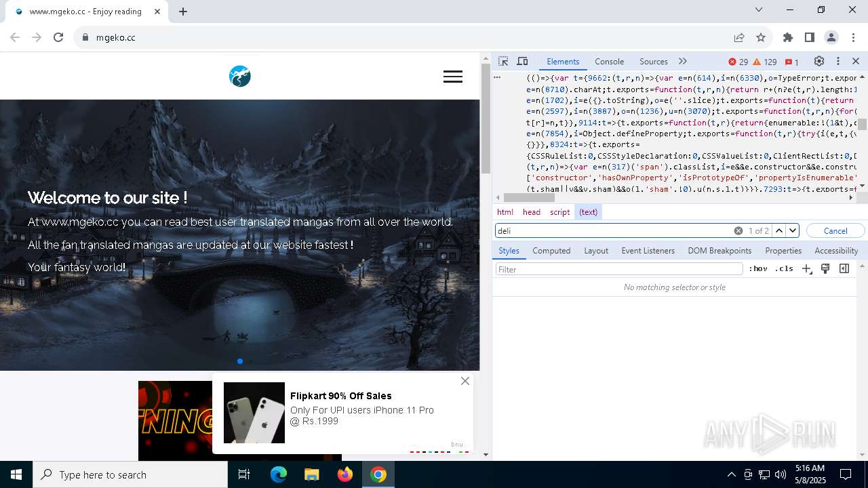Click the taskbar search box
This screenshot has height=488, width=868.
click(x=130, y=474)
